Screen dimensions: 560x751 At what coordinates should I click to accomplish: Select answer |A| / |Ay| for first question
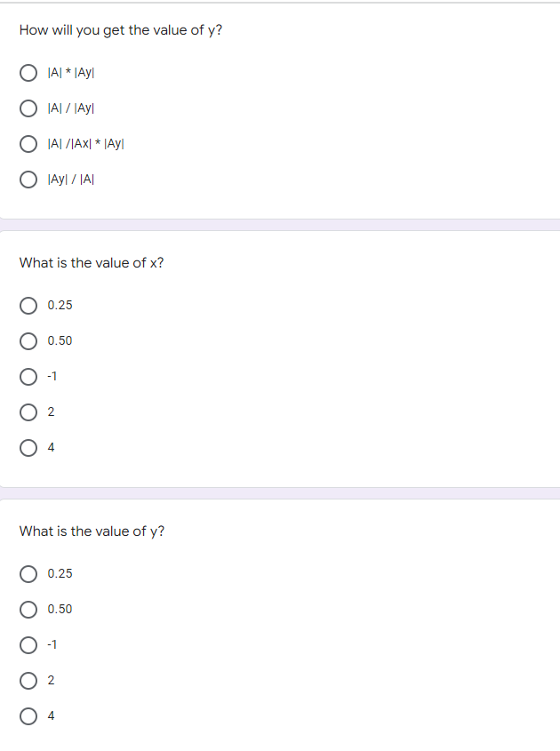tap(28, 108)
